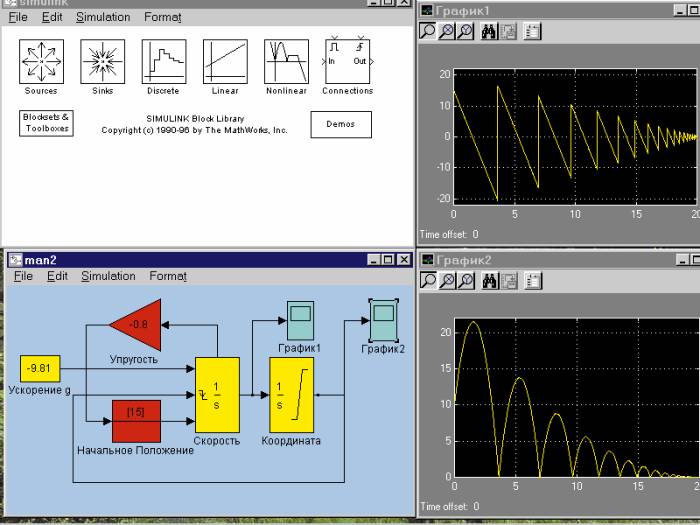Open Simulation menu in man2 window

tap(108, 276)
